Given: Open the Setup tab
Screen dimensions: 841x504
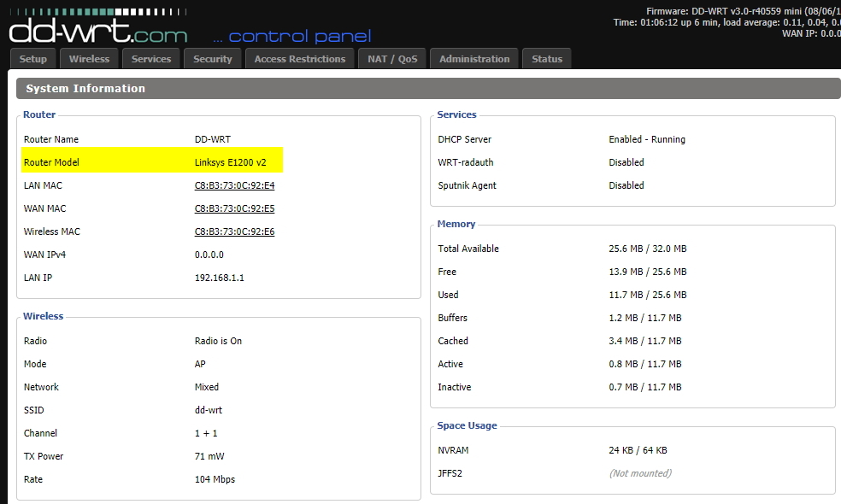Looking at the screenshot, I should pyautogui.click(x=32, y=59).
